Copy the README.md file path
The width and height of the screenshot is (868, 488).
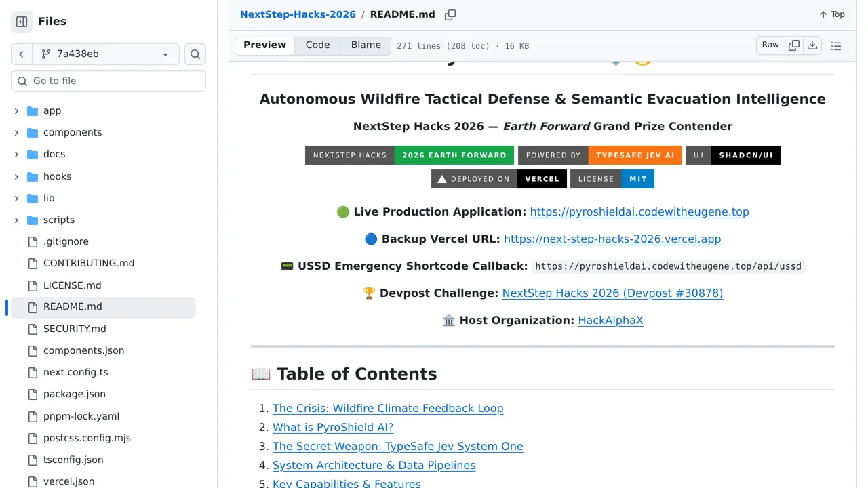coord(450,15)
